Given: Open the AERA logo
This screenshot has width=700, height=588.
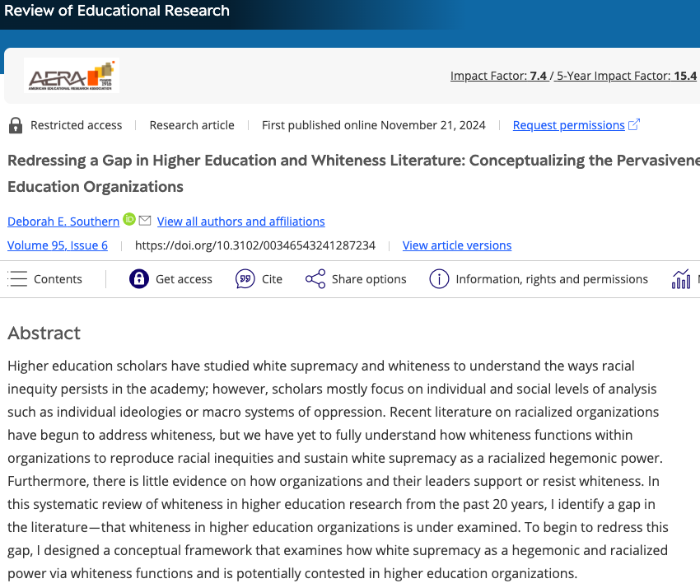Looking at the screenshot, I should pos(71,74).
